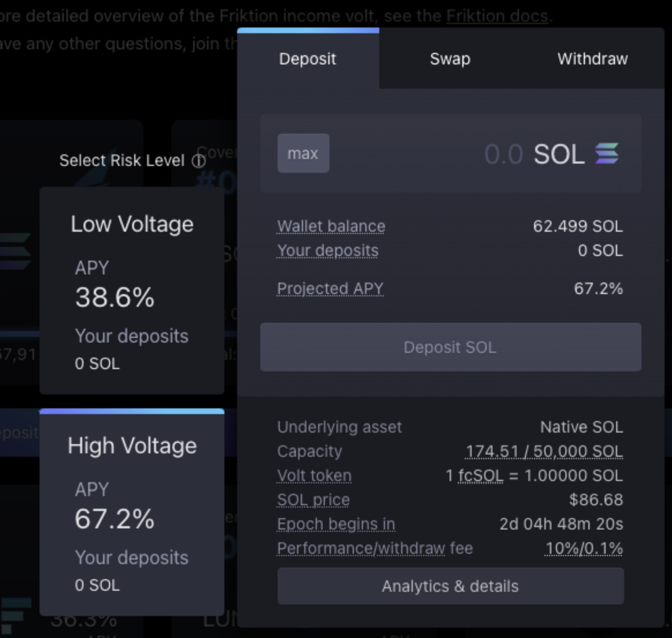
Task: Click the 62.499 SOL wallet balance value
Action: click(578, 226)
